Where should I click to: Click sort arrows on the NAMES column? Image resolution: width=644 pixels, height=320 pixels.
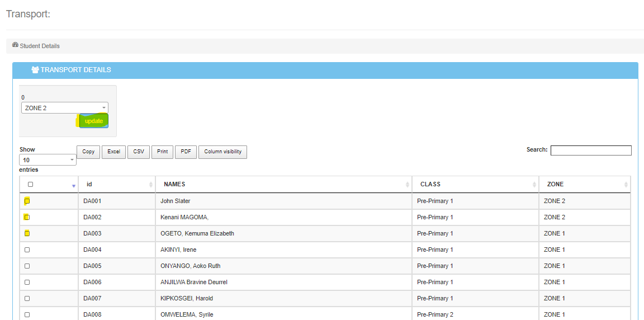click(x=408, y=185)
